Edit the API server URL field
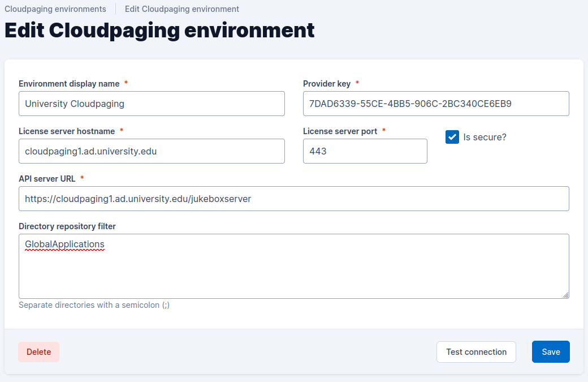Image resolution: width=588 pixels, height=382 pixels. coord(293,199)
